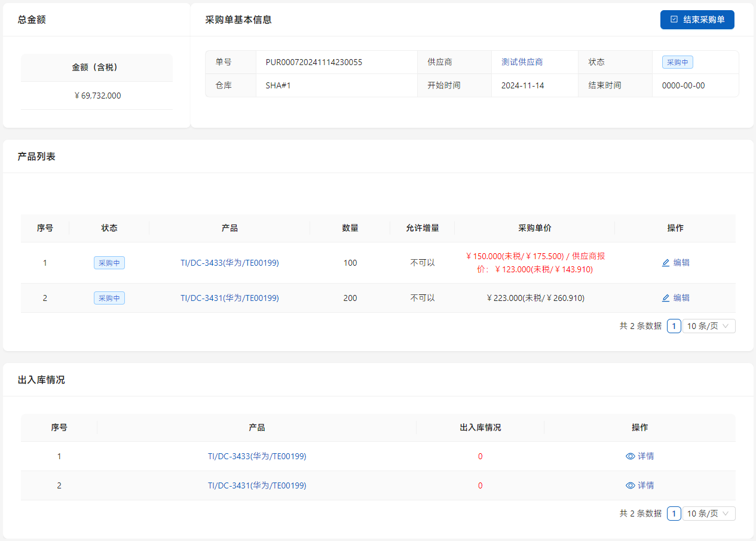Open TI/DC-3433 link in 出入库情况 table
The image size is (756, 541).
257,456
